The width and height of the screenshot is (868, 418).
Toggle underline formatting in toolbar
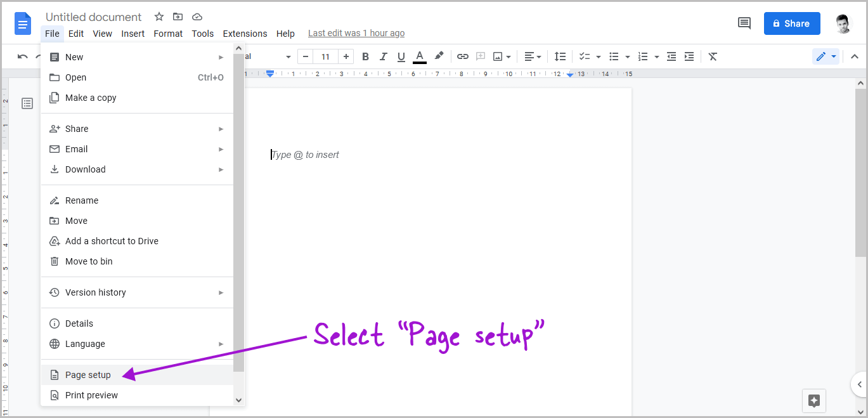click(x=401, y=56)
